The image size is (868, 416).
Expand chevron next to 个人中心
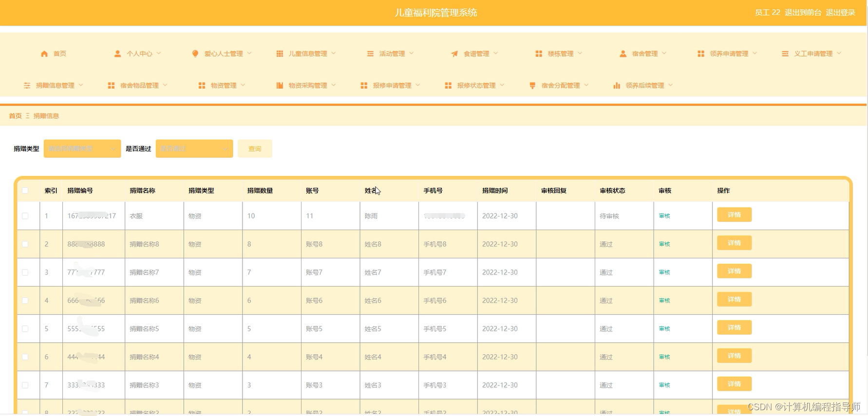159,53
